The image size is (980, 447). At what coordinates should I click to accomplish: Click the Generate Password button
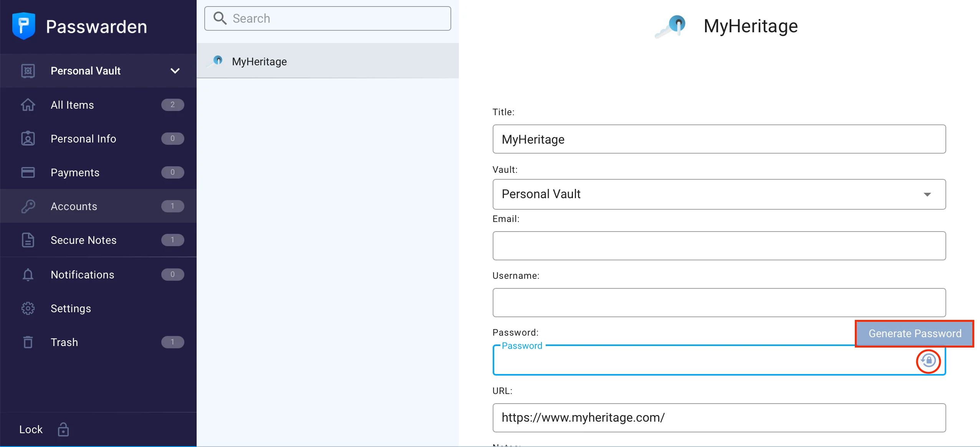coord(914,333)
